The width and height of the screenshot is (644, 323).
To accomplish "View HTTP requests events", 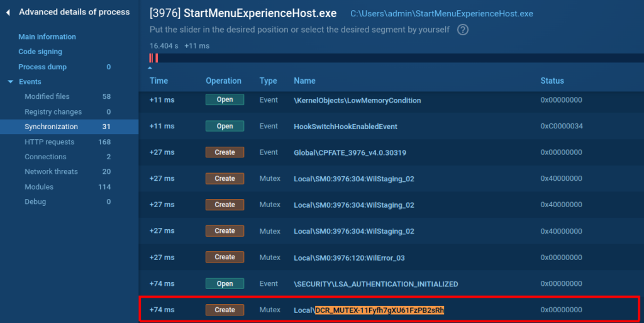I will pyautogui.click(x=49, y=142).
